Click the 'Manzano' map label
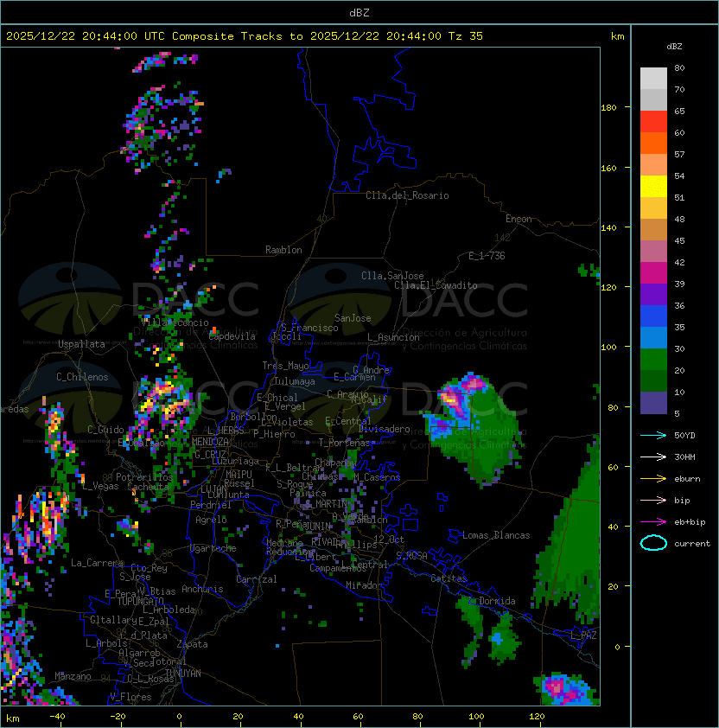 (73, 676)
